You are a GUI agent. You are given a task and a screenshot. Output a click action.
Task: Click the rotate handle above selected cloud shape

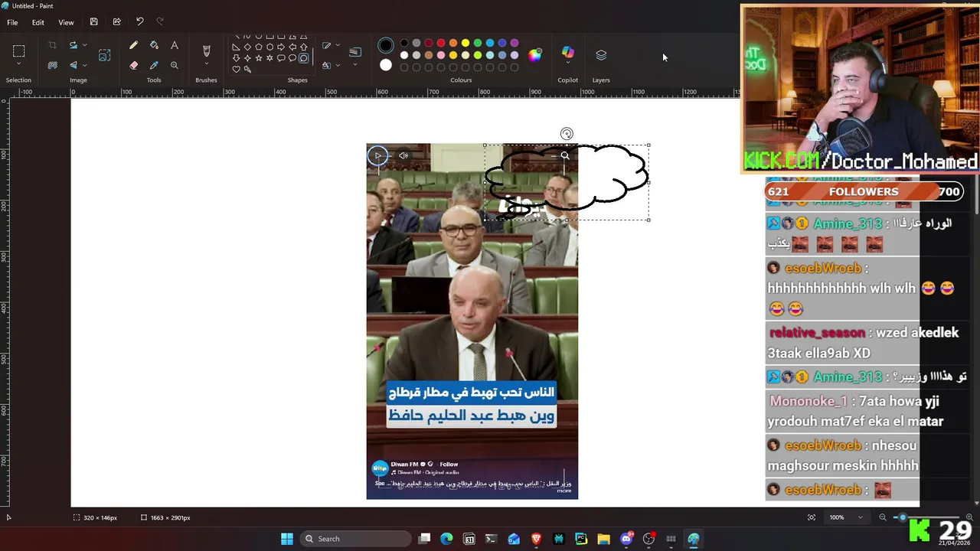pyautogui.click(x=567, y=134)
